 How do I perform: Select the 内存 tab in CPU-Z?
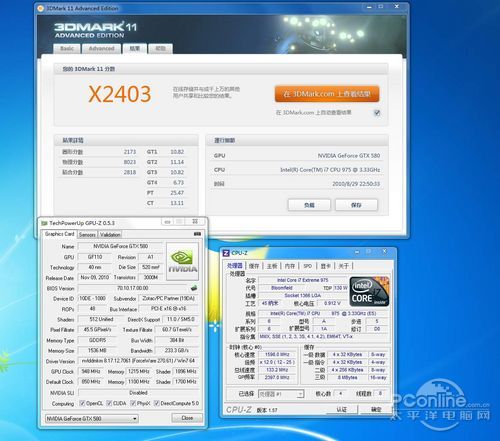click(290, 266)
